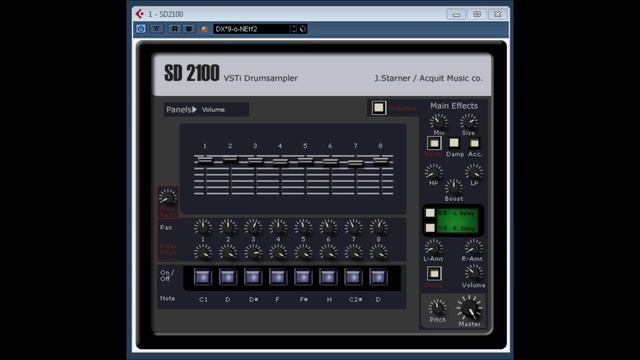The width and height of the screenshot is (640, 360).
Task: Toggle the square button left of Main Effects
Action: (379, 108)
